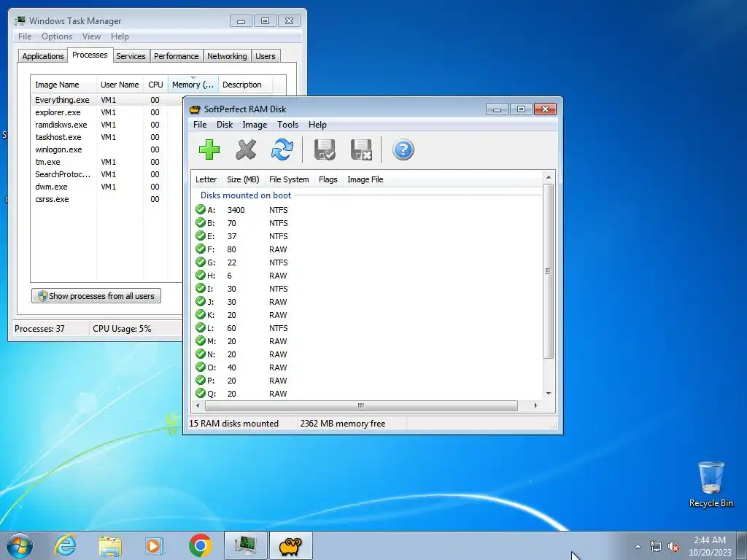This screenshot has height=560, width=747.
Task: Open Image menu in RAM Disk
Action: 255,125
